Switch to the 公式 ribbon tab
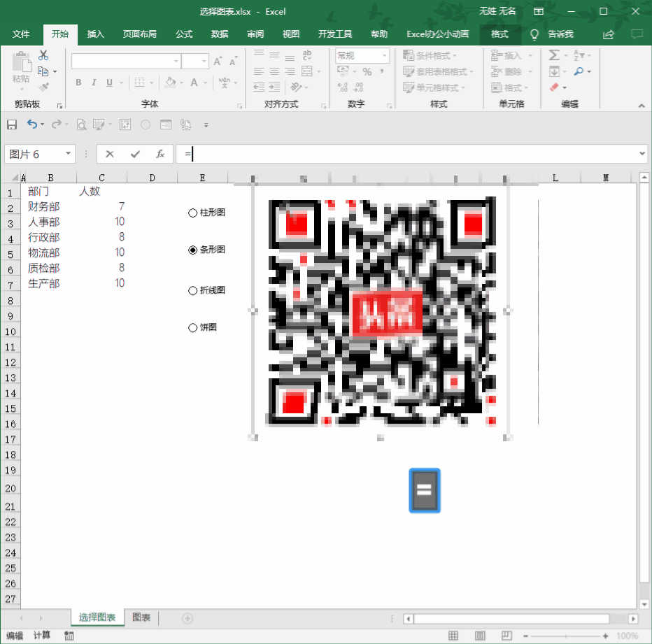 coord(184,34)
